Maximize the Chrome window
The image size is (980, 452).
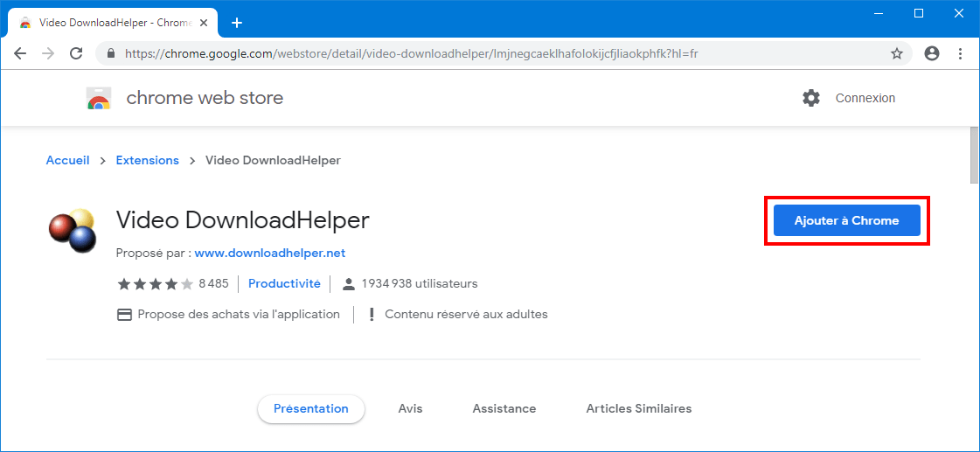point(918,13)
